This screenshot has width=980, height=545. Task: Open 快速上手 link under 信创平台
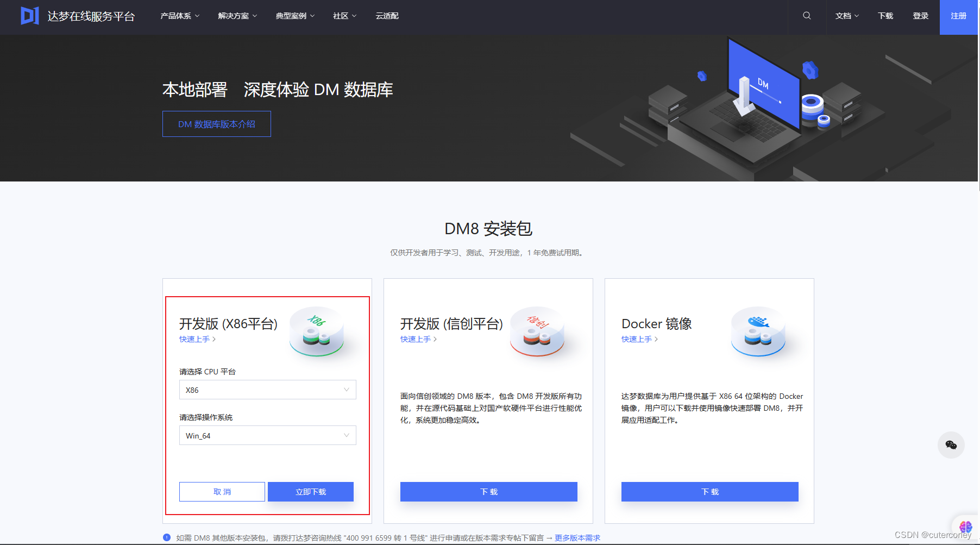pyautogui.click(x=419, y=339)
